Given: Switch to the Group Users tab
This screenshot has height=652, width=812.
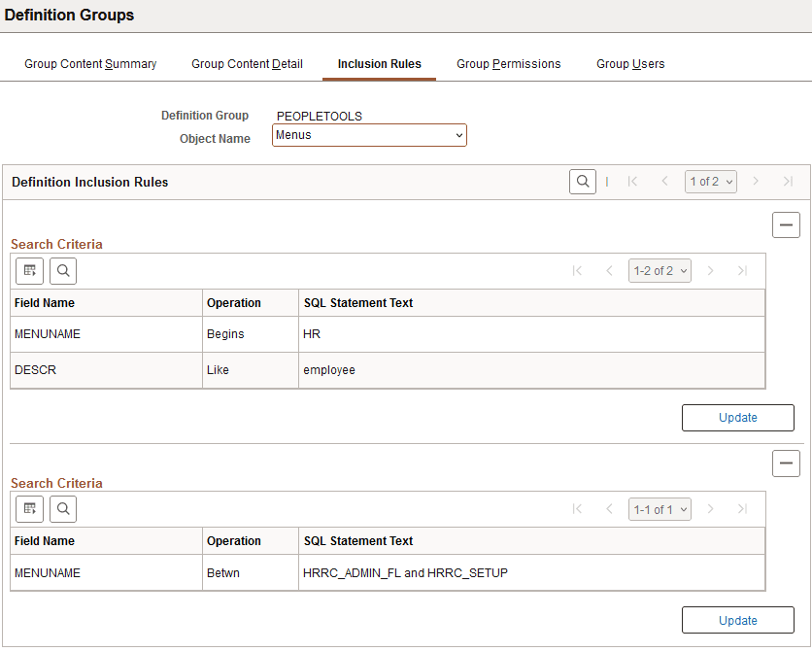Looking at the screenshot, I should click(x=630, y=63).
